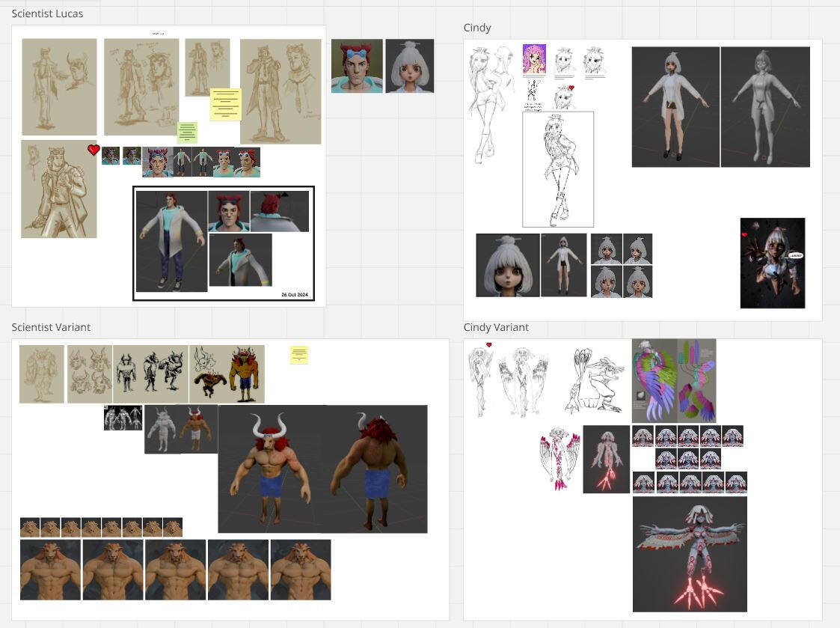This screenshot has width=840, height=628.
Task: Select the green sticky note
Action: 187,132
